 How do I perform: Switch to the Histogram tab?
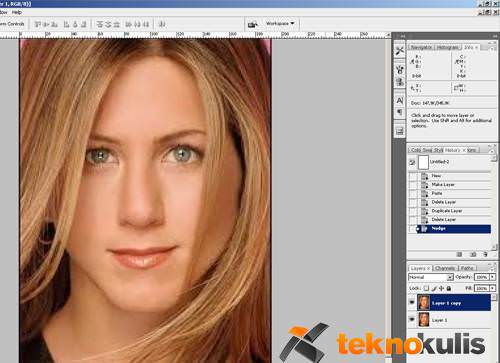pyautogui.click(x=448, y=47)
